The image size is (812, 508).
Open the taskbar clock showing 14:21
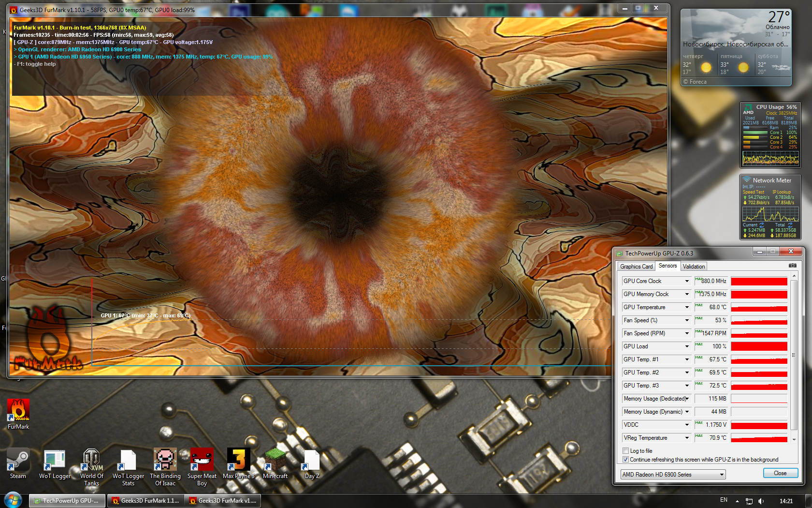(786, 501)
